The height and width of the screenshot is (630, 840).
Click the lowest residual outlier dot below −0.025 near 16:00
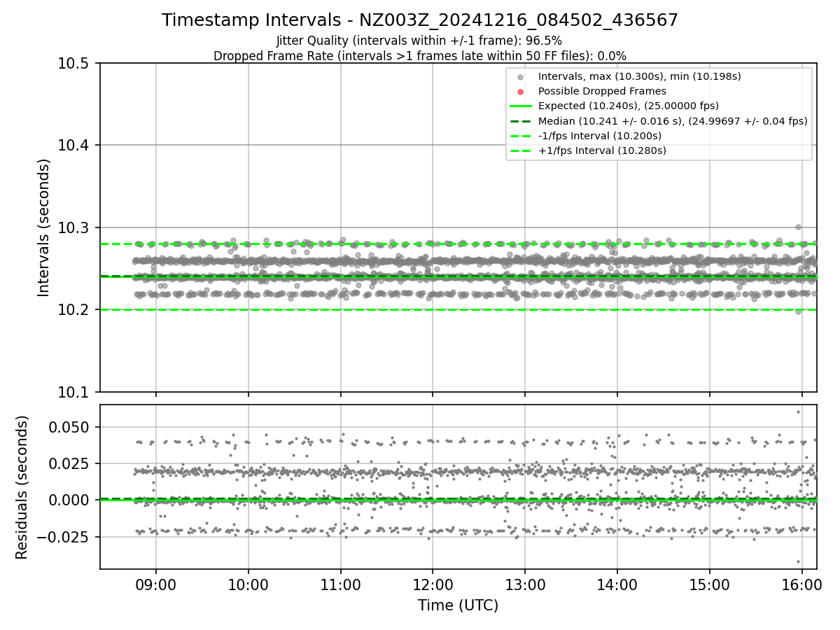tap(798, 561)
